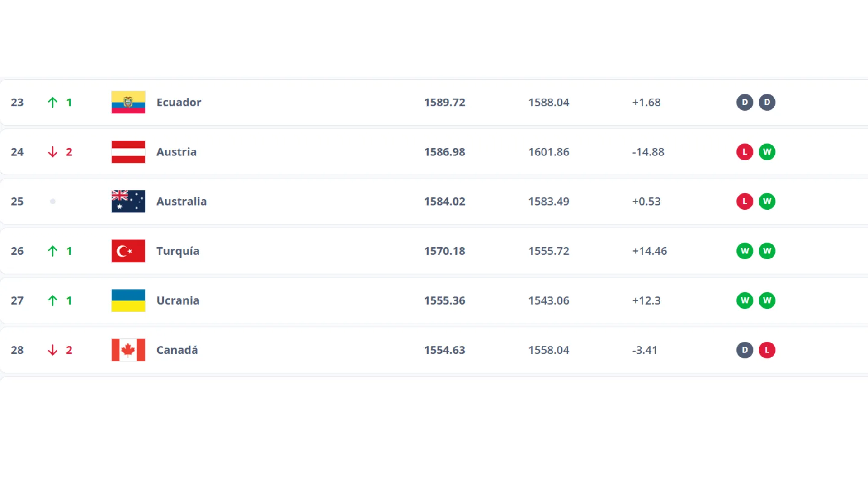The height and width of the screenshot is (488, 868).
Task: Open the Canadá team name link
Action: coord(177,350)
